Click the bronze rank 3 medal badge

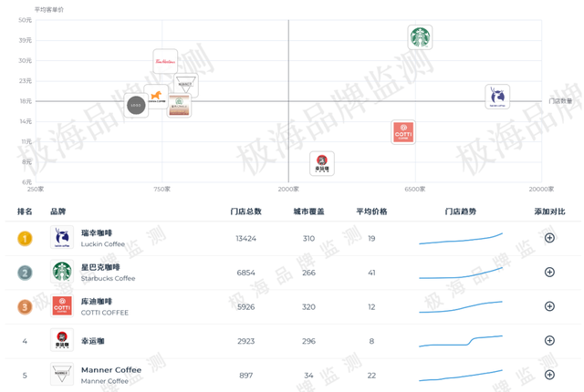25,307
